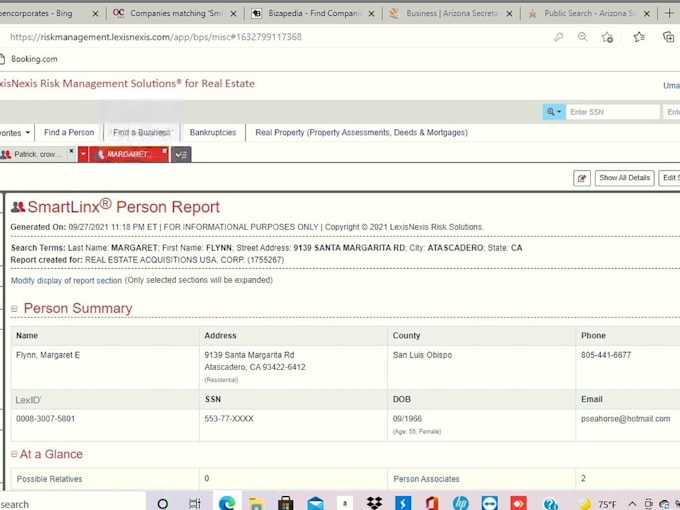Click Modify display of report section link
Screen dimensions: 680x510
(x=66, y=281)
